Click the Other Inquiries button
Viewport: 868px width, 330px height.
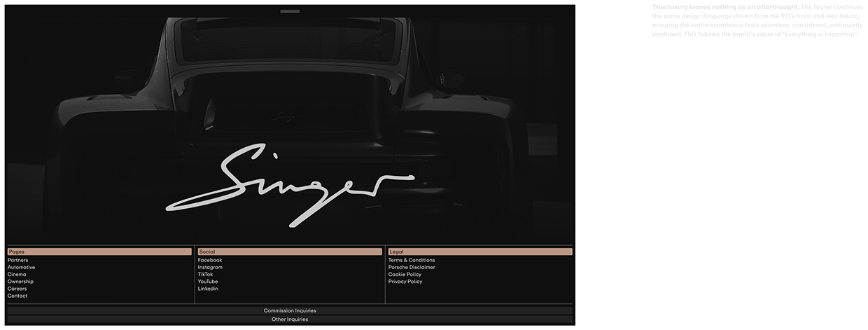pyautogui.click(x=290, y=319)
